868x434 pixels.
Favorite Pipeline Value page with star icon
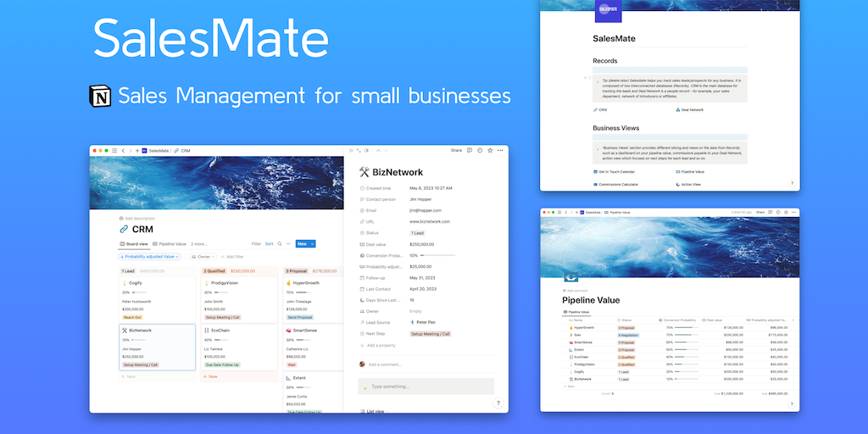pyautogui.click(x=787, y=212)
